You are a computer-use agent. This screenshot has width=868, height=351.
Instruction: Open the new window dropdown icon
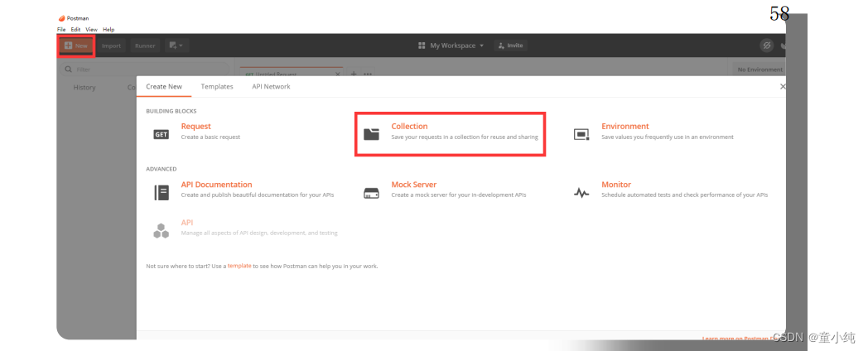tap(176, 46)
